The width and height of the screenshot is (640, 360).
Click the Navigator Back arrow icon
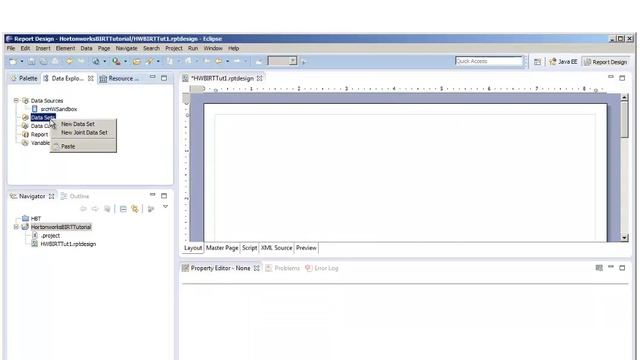tap(83, 209)
